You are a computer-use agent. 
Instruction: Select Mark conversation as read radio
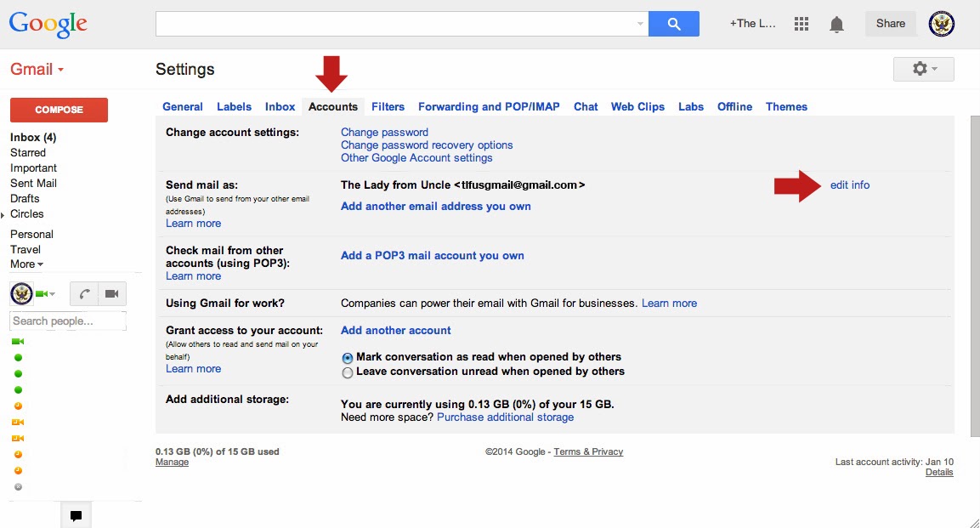click(x=348, y=358)
